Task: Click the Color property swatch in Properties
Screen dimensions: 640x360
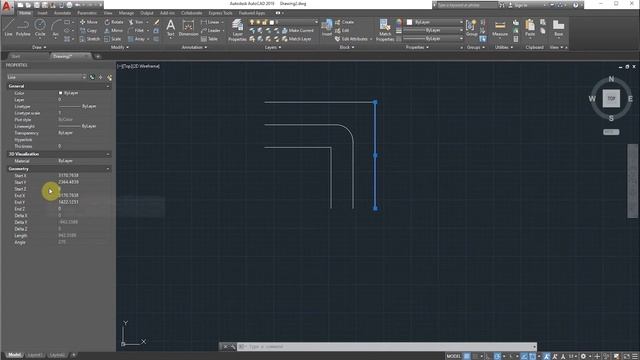Action: click(x=60, y=93)
